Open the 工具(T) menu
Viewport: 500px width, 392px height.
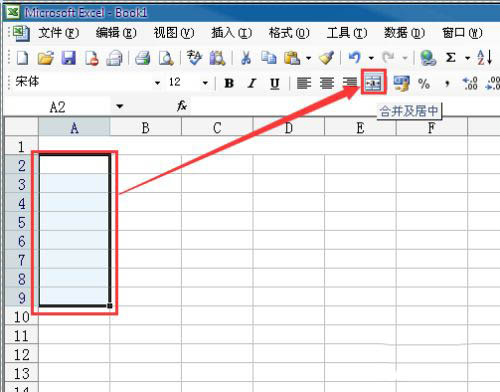click(347, 33)
